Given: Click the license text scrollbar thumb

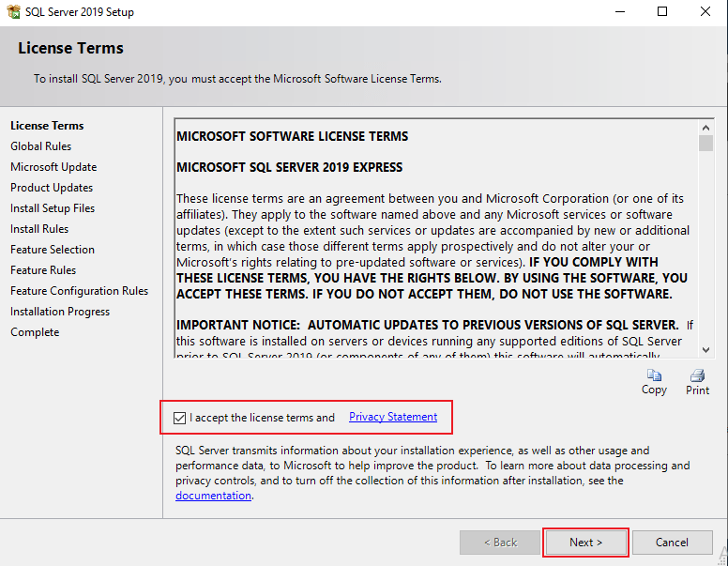Looking at the screenshot, I should pyautogui.click(x=705, y=143).
